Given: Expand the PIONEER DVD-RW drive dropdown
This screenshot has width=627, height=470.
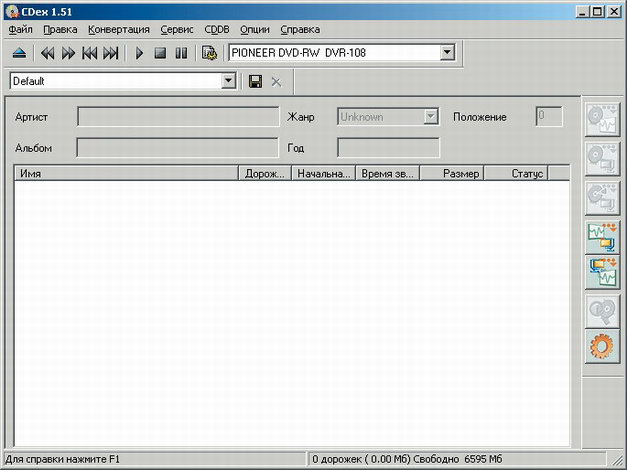Looking at the screenshot, I should (447, 52).
